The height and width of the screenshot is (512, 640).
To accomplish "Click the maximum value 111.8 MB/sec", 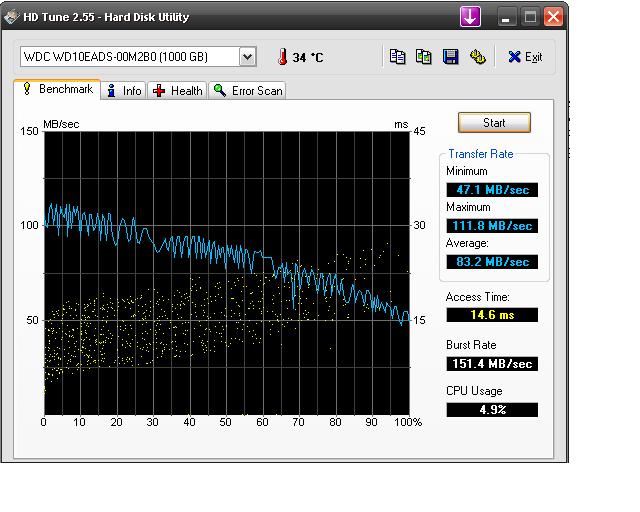I will click(x=492, y=226).
